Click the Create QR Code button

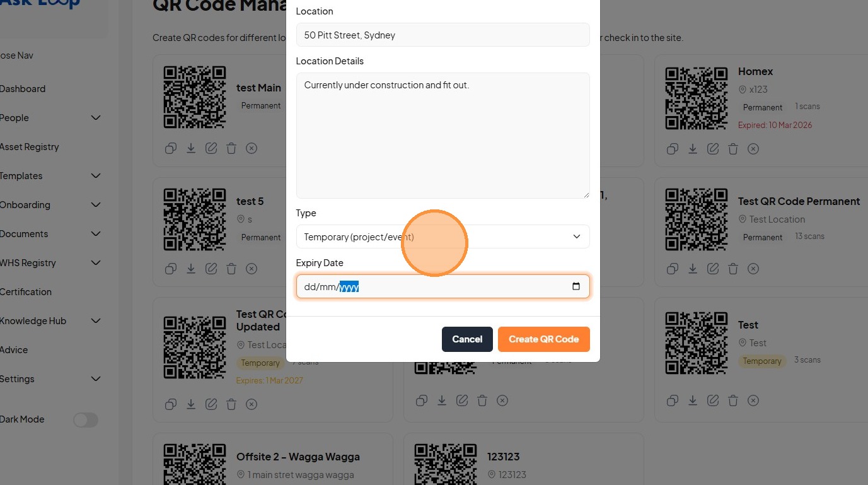point(543,339)
